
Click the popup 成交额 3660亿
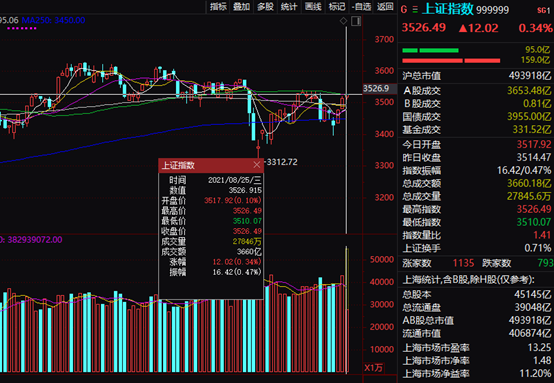point(249,252)
